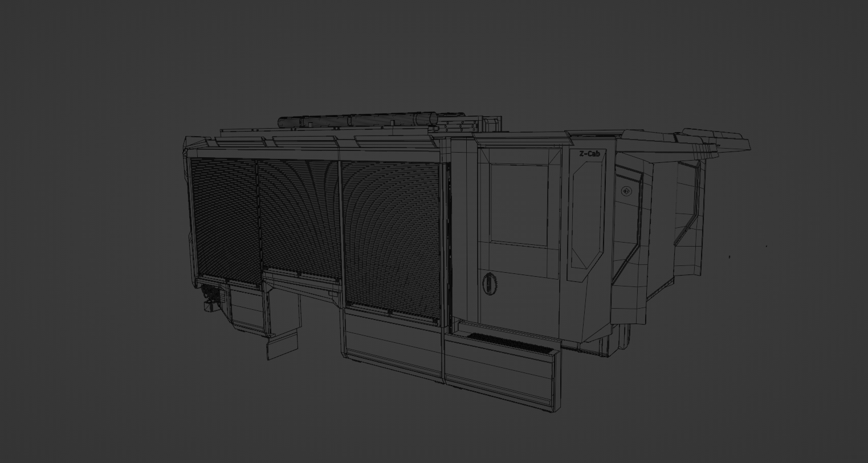
Task: Select the cab door window panel
Action: (x=518, y=204)
